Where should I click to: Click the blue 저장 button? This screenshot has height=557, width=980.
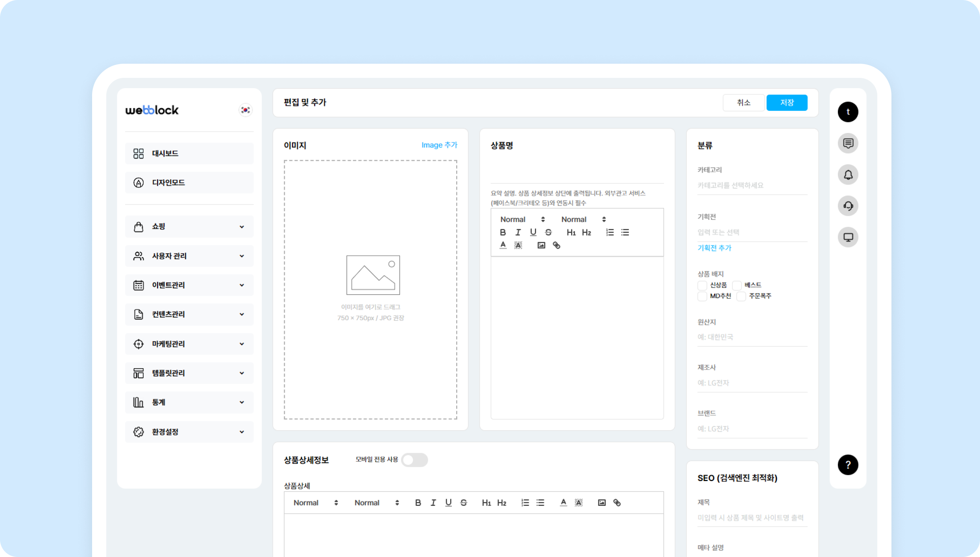coord(786,103)
